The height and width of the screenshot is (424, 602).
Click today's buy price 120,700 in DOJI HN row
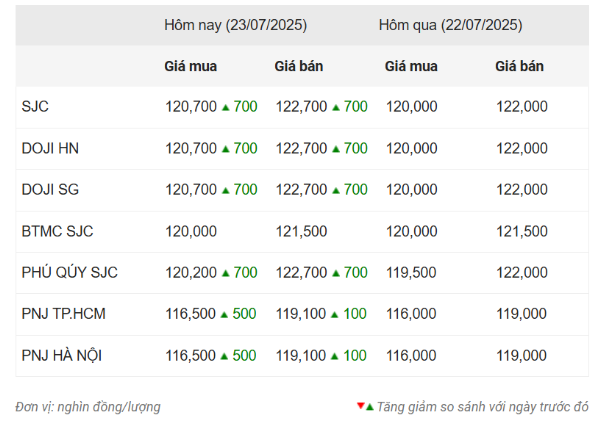tap(191, 148)
